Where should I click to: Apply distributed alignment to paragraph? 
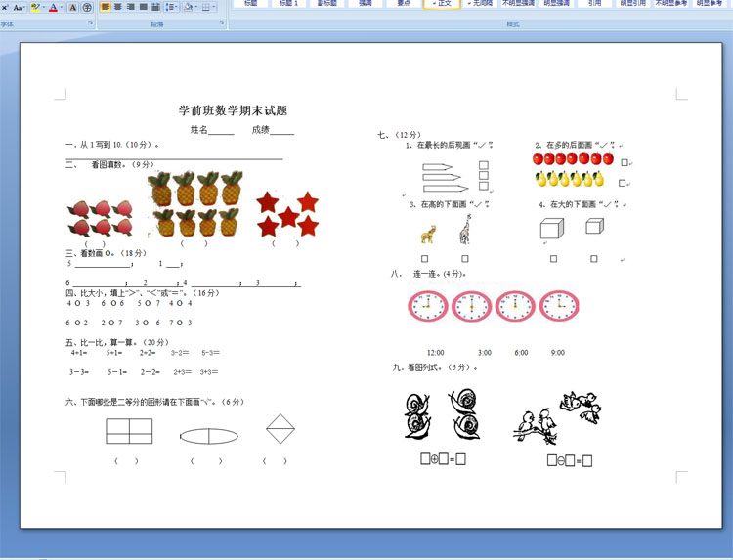[156, 7]
